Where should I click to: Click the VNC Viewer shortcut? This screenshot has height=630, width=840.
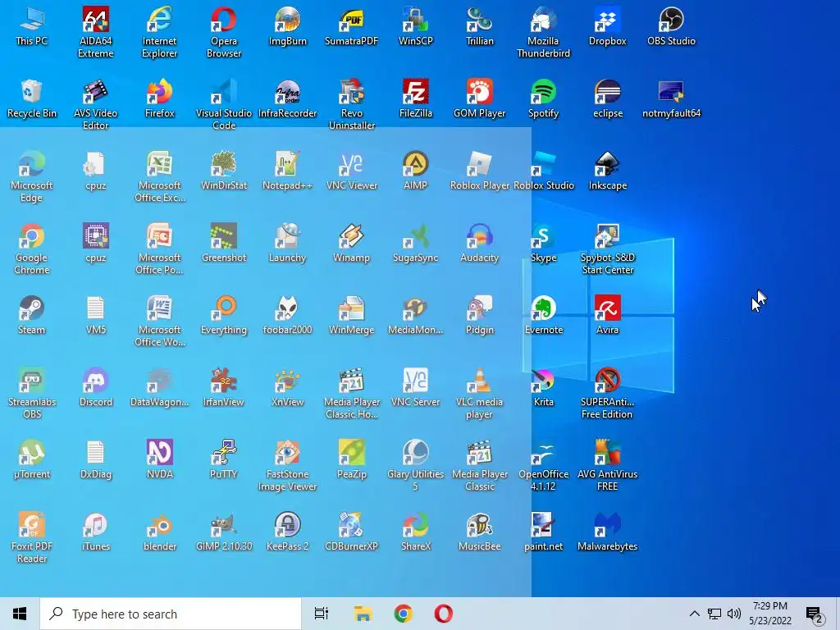(351, 171)
